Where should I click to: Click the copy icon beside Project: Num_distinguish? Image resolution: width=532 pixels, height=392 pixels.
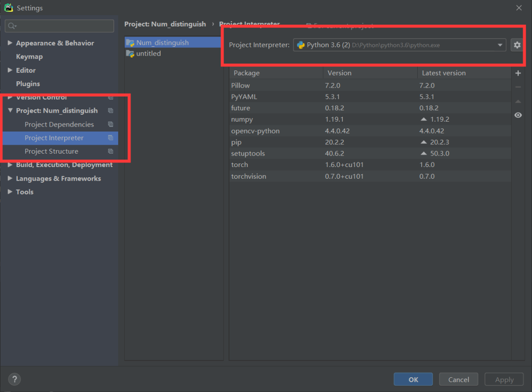[111, 110]
